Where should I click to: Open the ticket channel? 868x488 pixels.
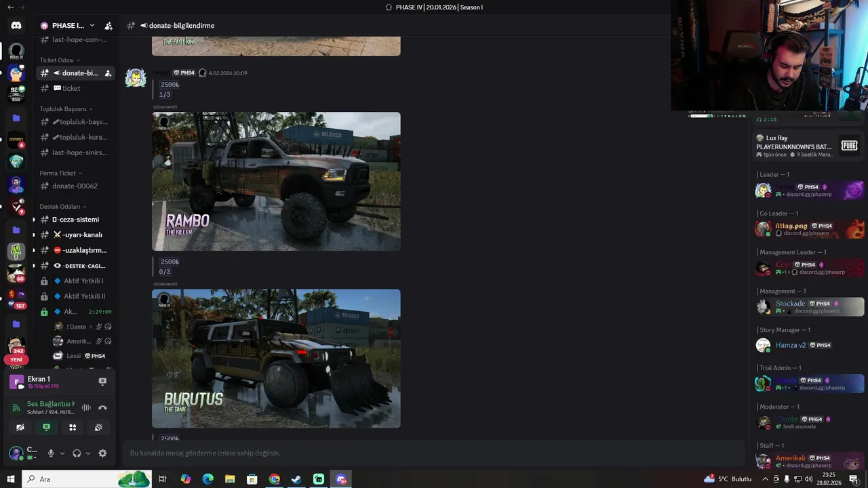pyautogui.click(x=75, y=88)
